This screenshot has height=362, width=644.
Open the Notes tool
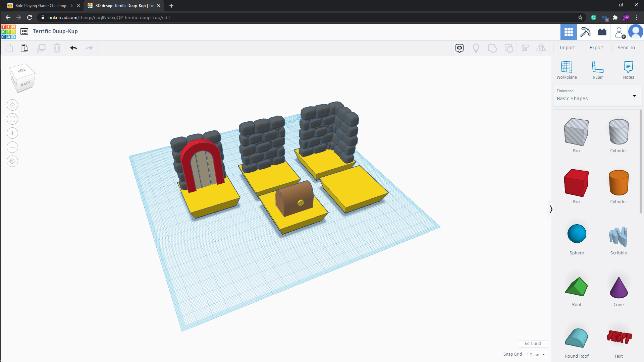tap(629, 70)
